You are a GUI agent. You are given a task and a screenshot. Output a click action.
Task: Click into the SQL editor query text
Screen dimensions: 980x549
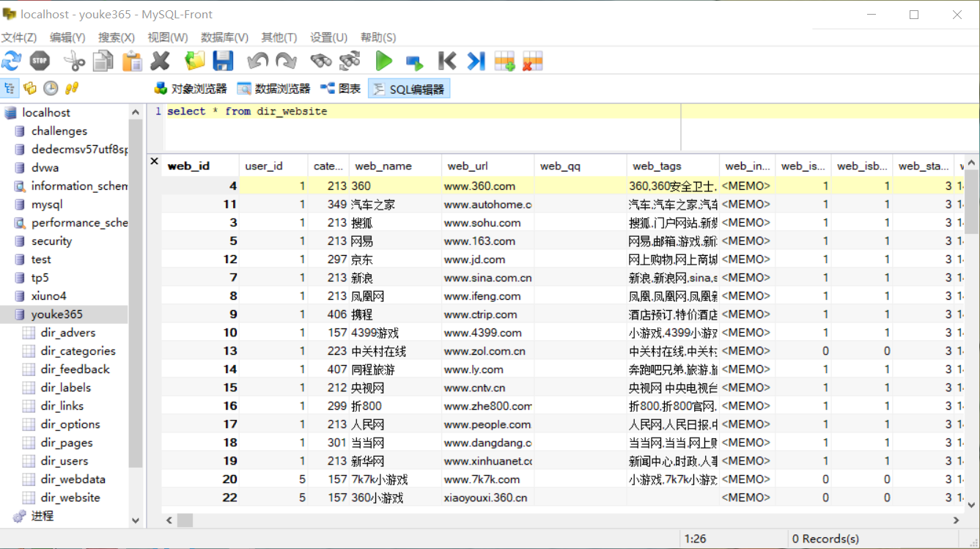[247, 111]
